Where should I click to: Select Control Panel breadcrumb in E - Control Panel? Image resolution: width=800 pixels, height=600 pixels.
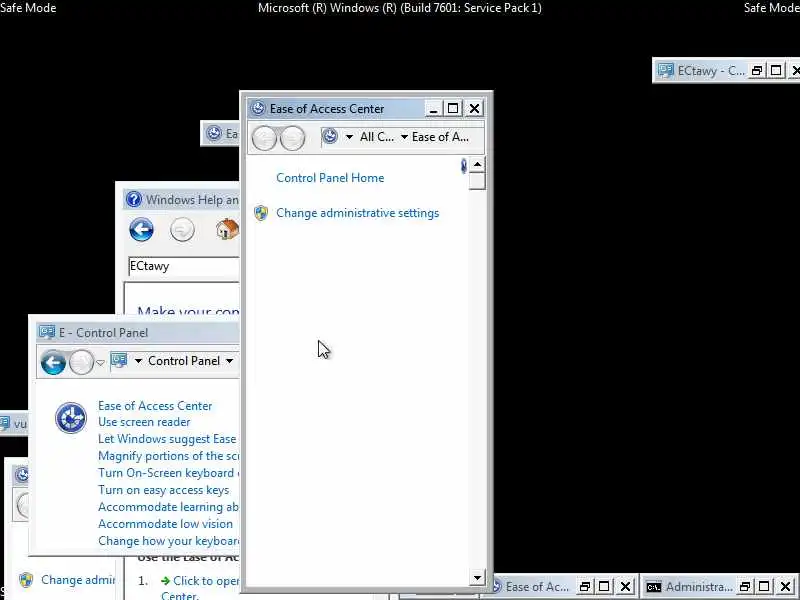coord(184,361)
